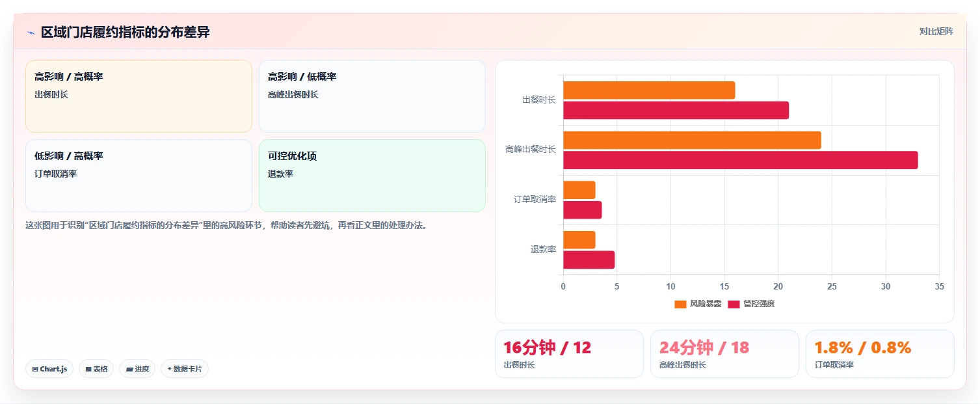Click the 16分钟 / 12 stat card

pyautogui.click(x=569, y=354)
